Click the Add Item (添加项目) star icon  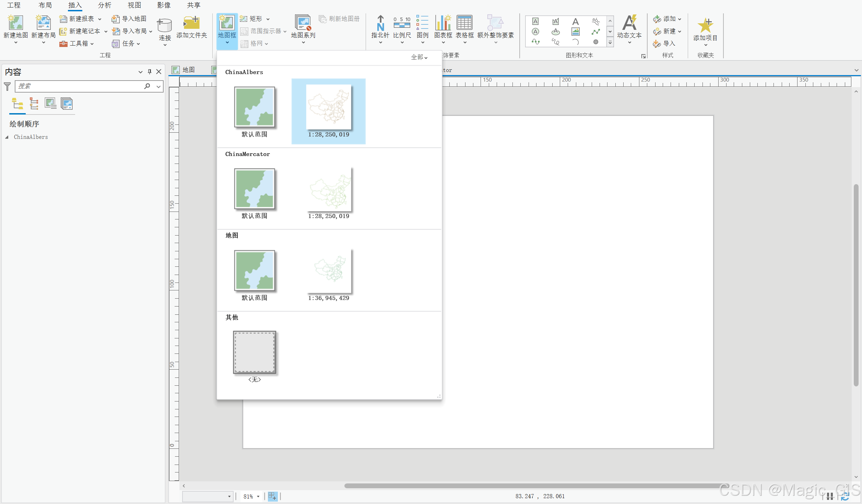pos(705,25)
